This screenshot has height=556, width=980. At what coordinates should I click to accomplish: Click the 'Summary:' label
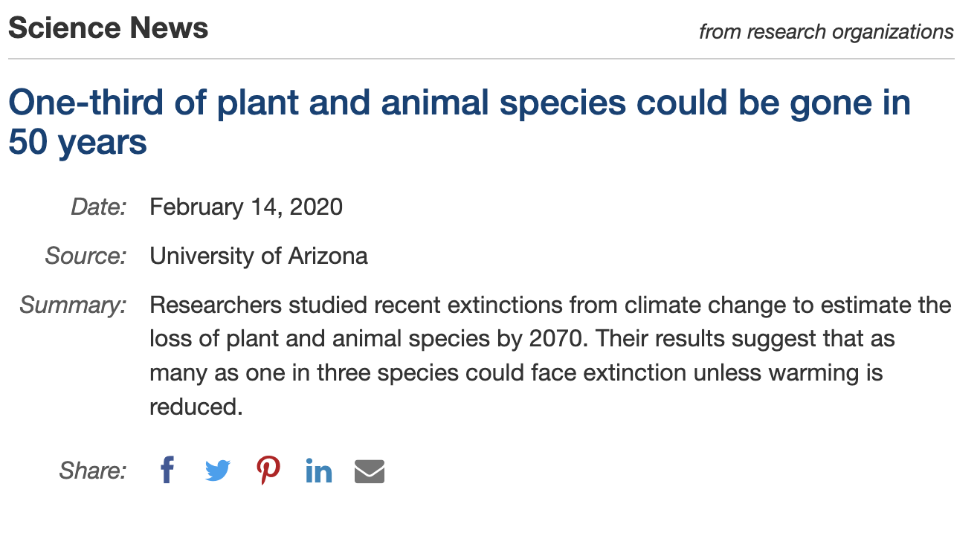tap(74, 306)
